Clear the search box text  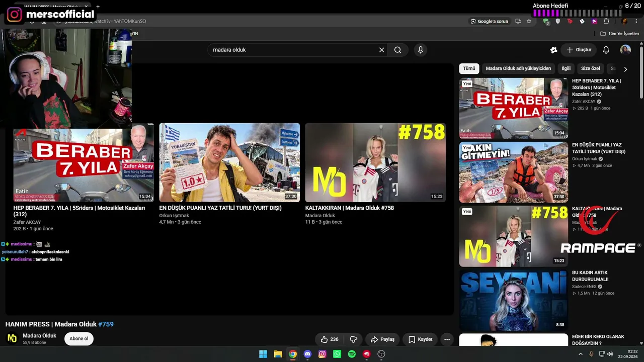coord(381,50)
